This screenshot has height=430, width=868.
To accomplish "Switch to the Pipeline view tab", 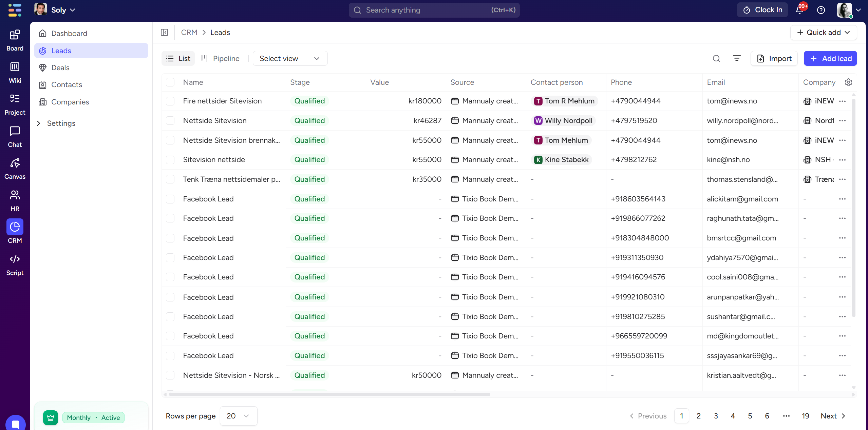I will click(x=221, y=58).
